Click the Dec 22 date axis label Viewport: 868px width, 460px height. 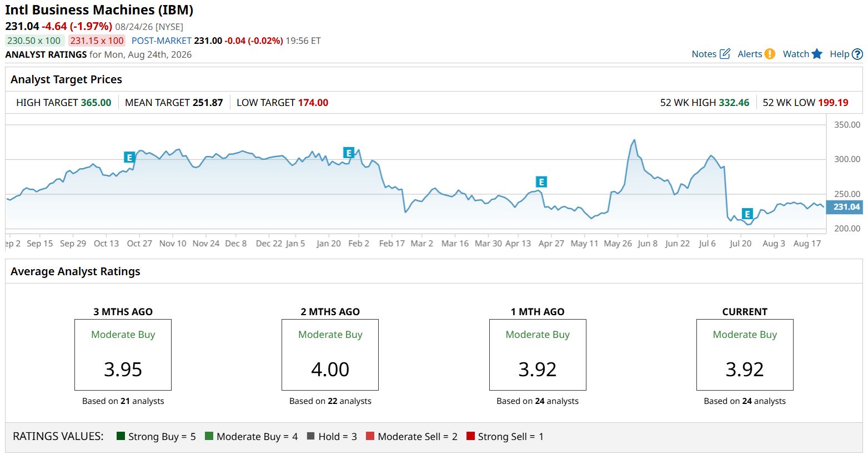(269, 244)
